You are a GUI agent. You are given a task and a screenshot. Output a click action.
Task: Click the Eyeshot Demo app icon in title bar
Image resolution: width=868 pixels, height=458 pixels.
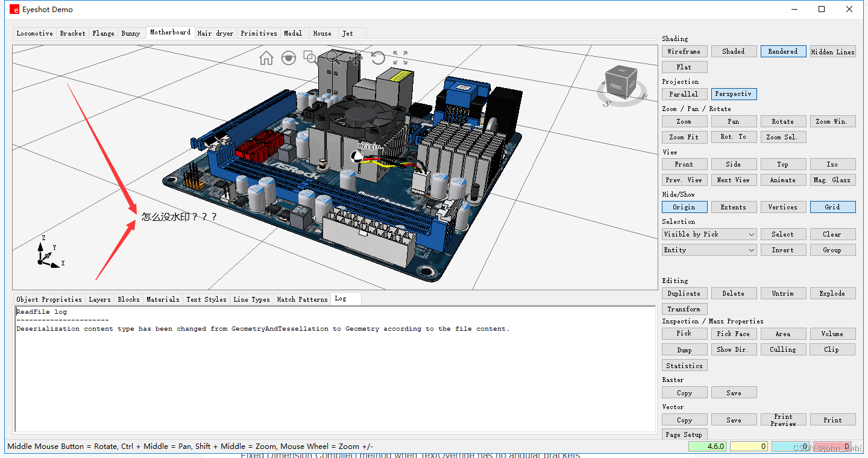coord(14,9)
